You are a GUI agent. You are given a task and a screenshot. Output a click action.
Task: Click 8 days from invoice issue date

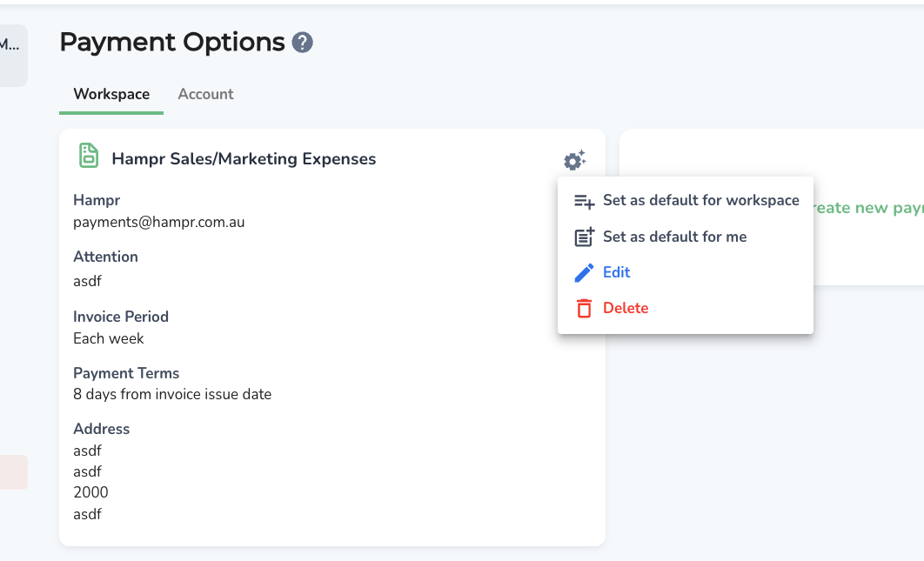(172, 394)
